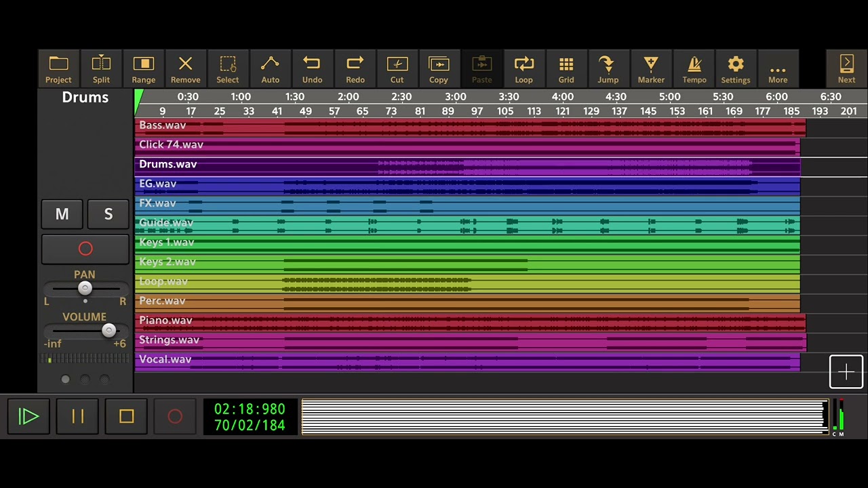This screenshot has height=488, width=868.
Task: Click the 2:00 mark on timeline ruler
Action: tap(348, 97)
